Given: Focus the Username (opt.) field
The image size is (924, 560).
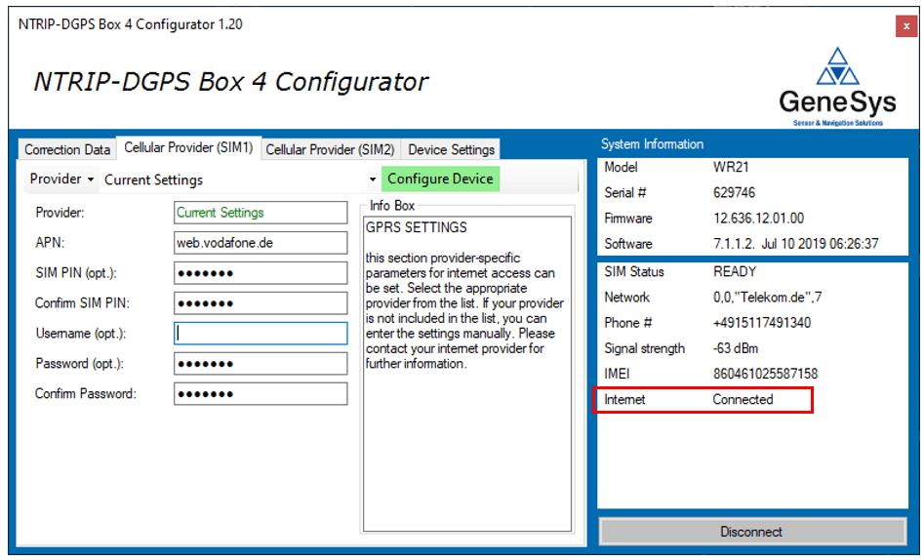Looking at the screenshot, I should 261,333.
